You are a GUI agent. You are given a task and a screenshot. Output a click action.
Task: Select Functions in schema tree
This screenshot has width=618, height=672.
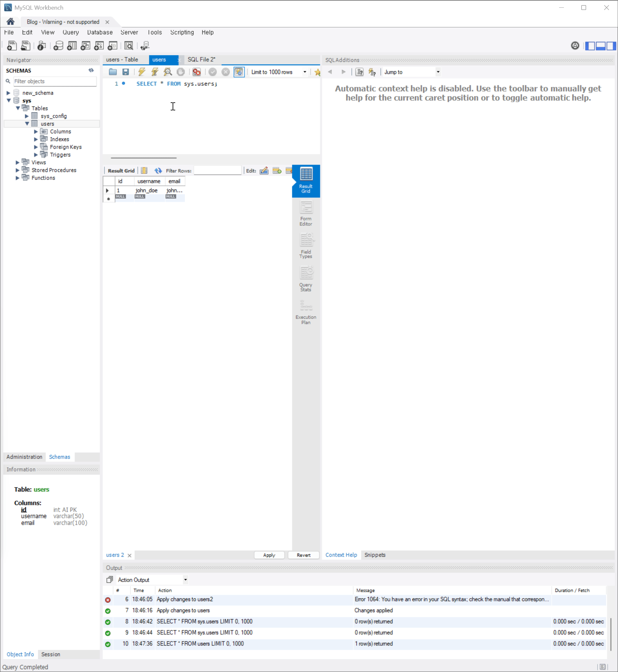pyautogui.click(x=43, y=178)
